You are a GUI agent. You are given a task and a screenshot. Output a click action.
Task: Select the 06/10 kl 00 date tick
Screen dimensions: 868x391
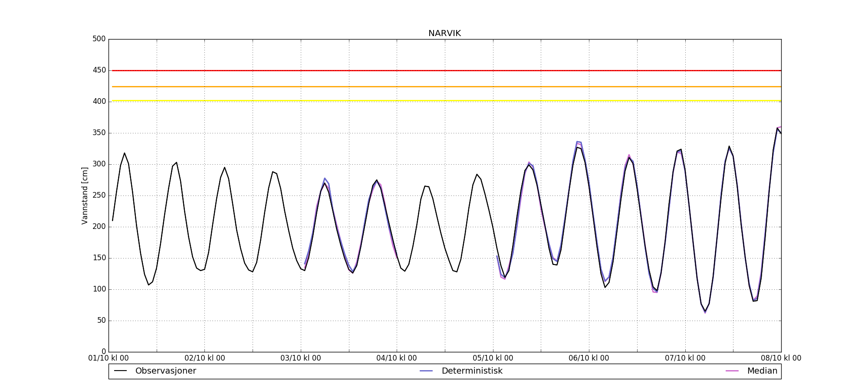pyautogui.click(x=589, y=358)
